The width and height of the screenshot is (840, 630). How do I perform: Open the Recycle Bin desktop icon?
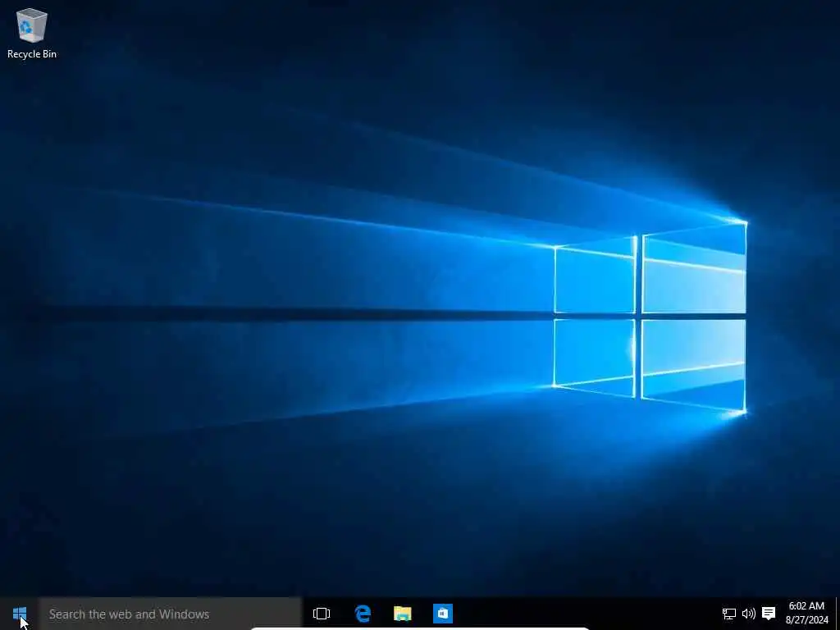32,34
